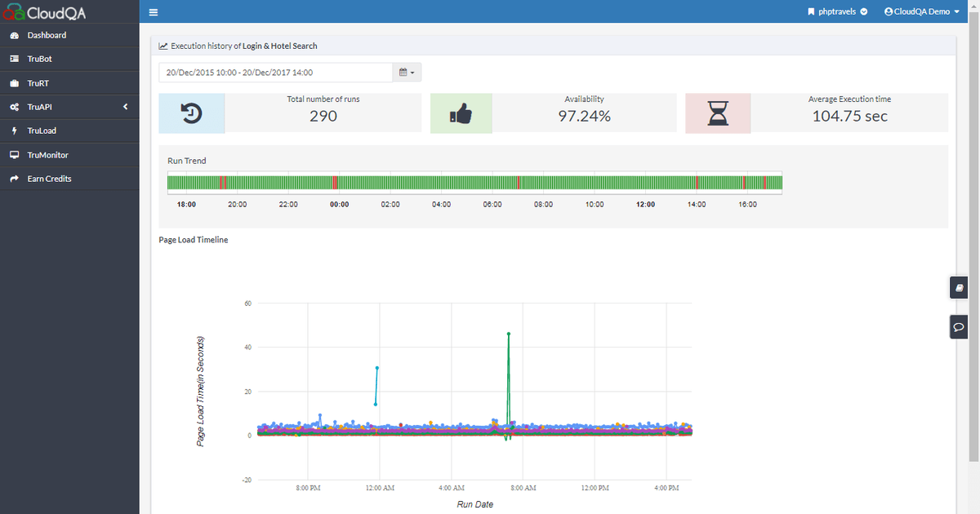Image resolution: width=980 pixels, height=514 pixels.
Task: Click a red failure bar in Run Trend
Action: [336, 182]
